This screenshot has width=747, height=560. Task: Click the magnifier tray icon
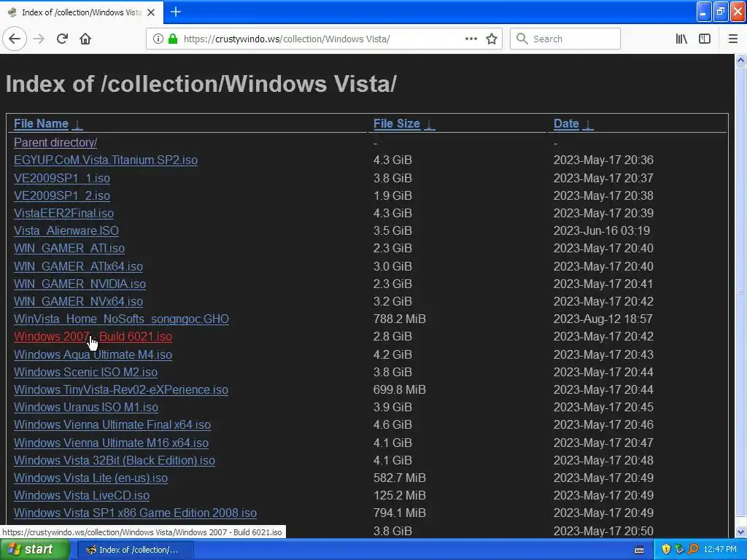[x=693, y=550]
